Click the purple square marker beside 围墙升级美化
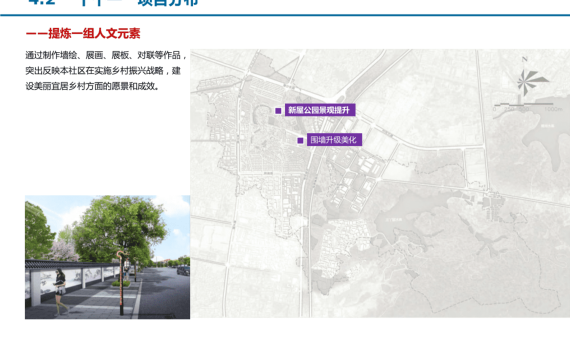This screenshot has width=570, height=360. click(x=300, y=140)
